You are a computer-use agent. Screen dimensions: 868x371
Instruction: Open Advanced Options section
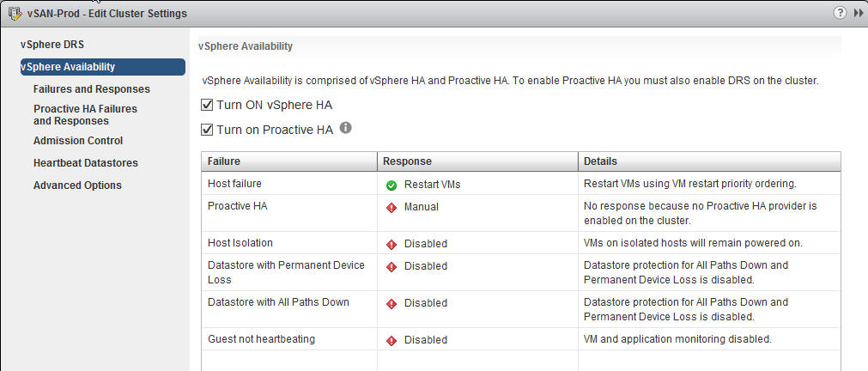coord(77,185)
